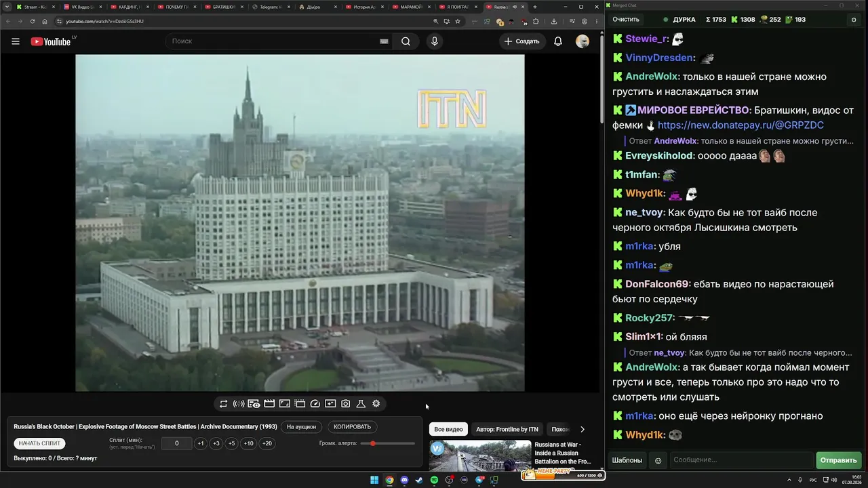Open the YouTube guide hamburger menu

pyautogui.click(x=16, y=41)
